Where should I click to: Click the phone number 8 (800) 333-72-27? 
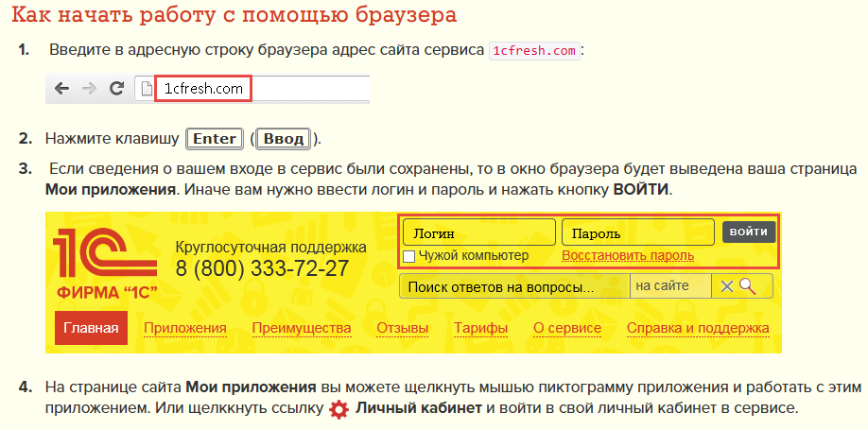(x=263, y=269)
